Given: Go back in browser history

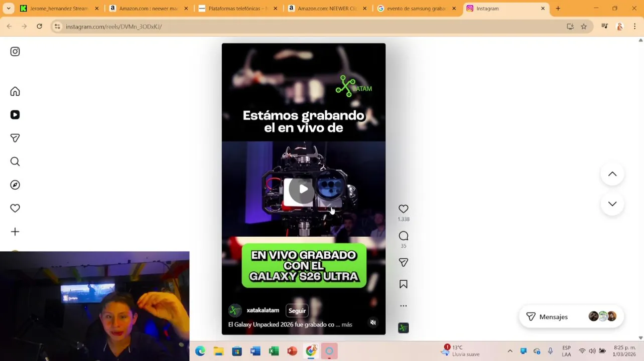Looking at the screenshot, I should 9,27.
